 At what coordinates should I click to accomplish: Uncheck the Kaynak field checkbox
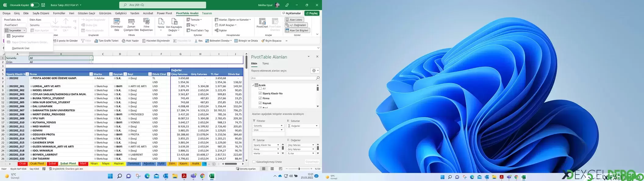(x=260, y=103)
